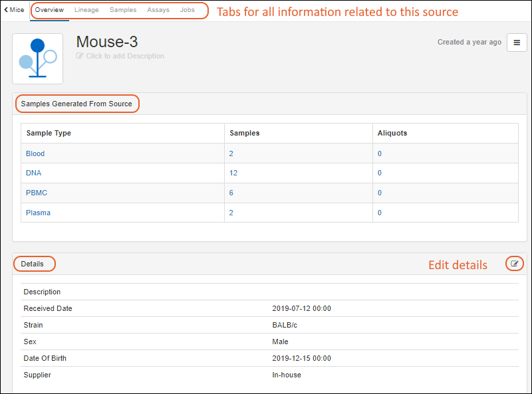Viewport: 532px width, 394px height.
Task: Click the Plasma samples count link
Action: coord(231,213)
